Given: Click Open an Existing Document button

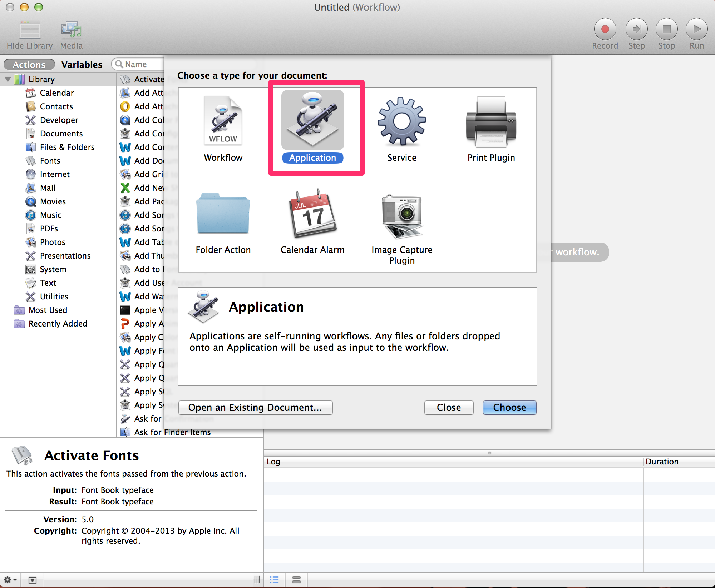Looking at the screenshot, I should point(255,408).
